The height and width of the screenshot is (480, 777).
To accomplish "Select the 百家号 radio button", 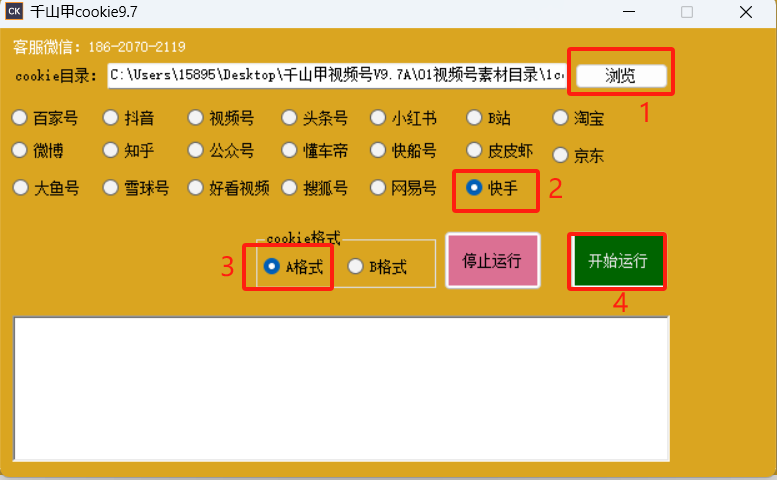I will pos(20,118).
